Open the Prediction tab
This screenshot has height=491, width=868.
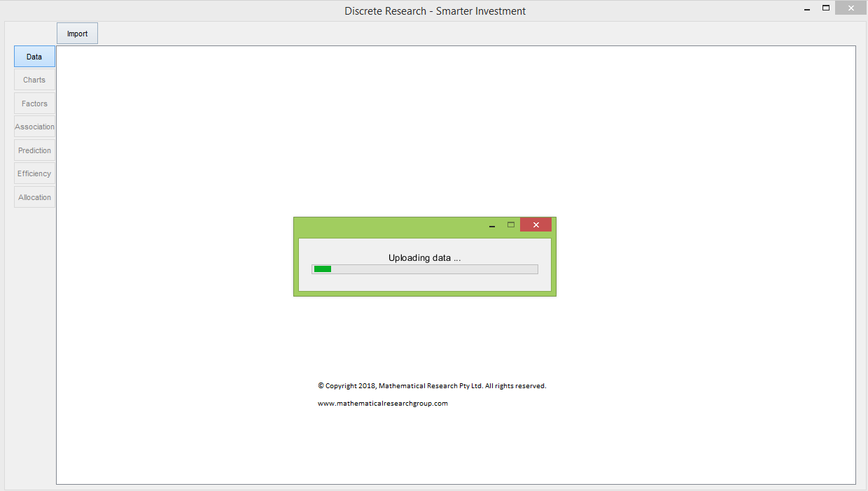point(34,150)
